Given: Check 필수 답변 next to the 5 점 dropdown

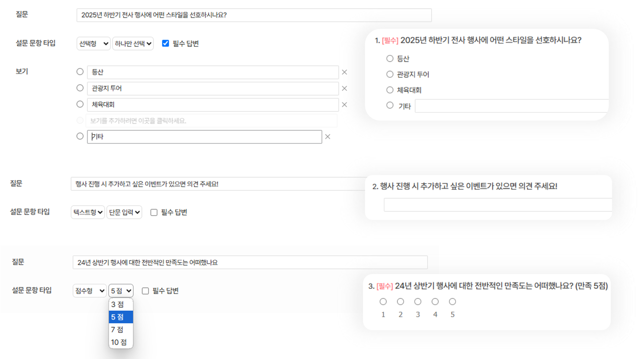Looking at the screenshot, I should 145,291.
